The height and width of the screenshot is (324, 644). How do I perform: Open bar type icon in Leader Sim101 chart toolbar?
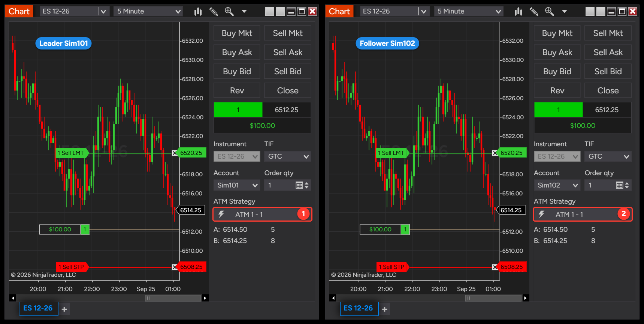tap(198, 12)
